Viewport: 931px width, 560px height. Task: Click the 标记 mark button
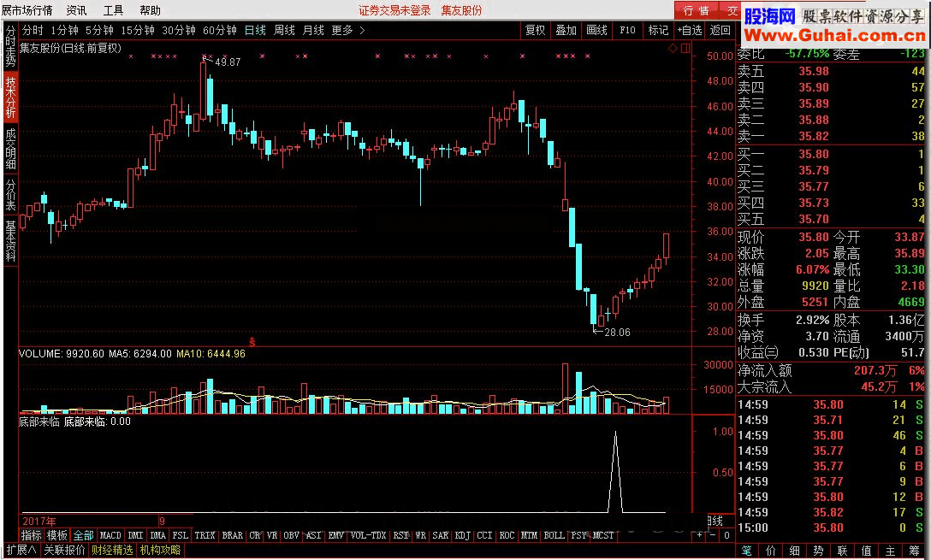(658, 30)
